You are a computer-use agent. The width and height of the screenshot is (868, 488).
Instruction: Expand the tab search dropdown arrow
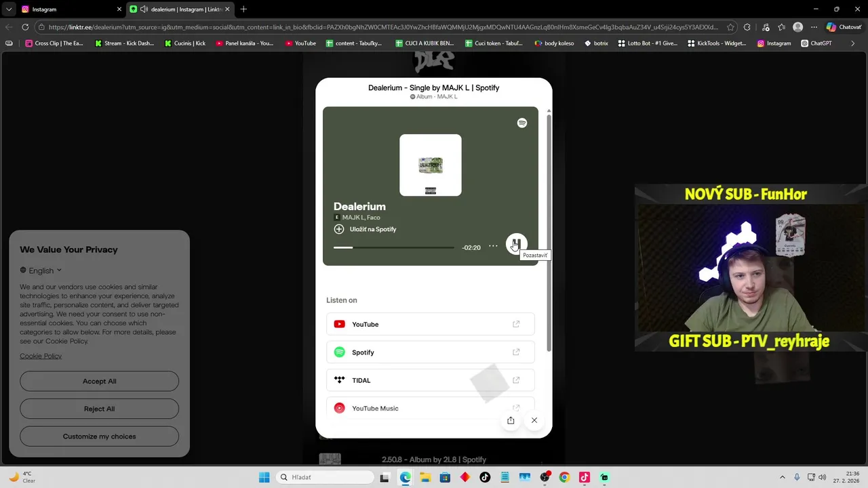point(8,9)
